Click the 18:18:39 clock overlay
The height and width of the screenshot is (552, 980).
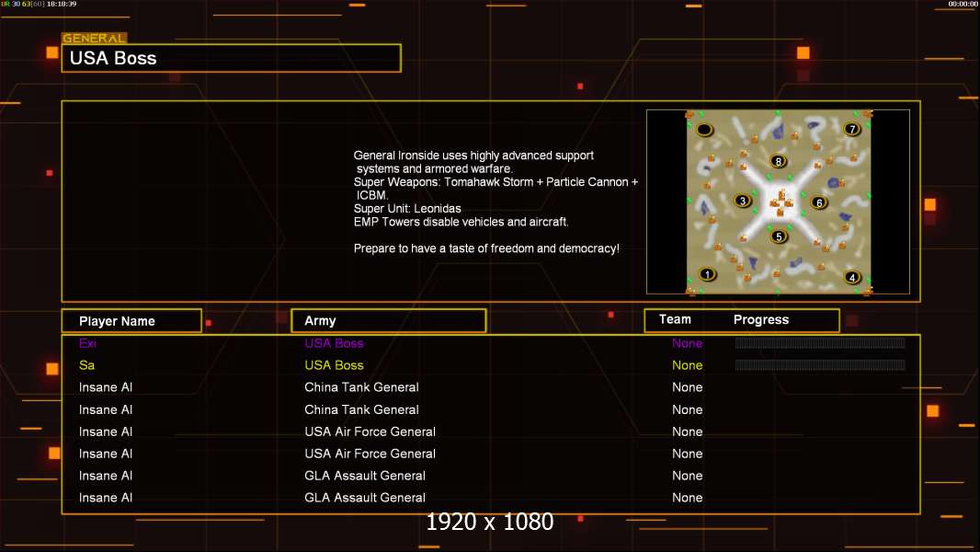tap(62, 4)
